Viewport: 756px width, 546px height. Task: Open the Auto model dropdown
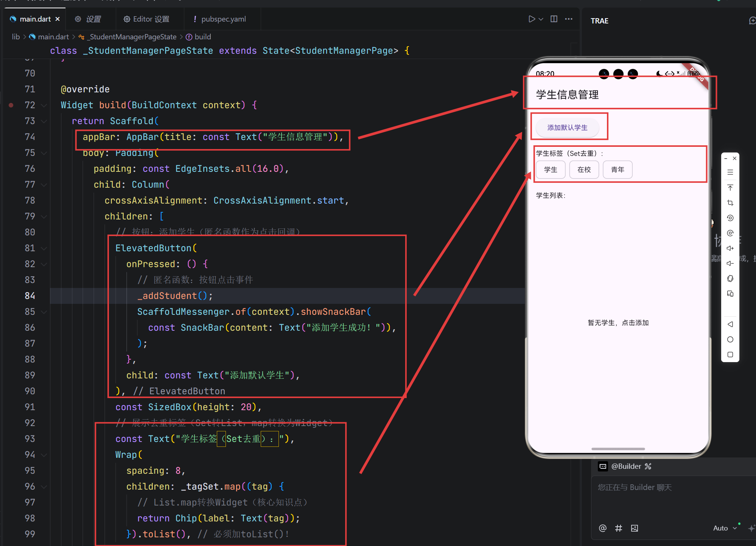pos(725,528)
